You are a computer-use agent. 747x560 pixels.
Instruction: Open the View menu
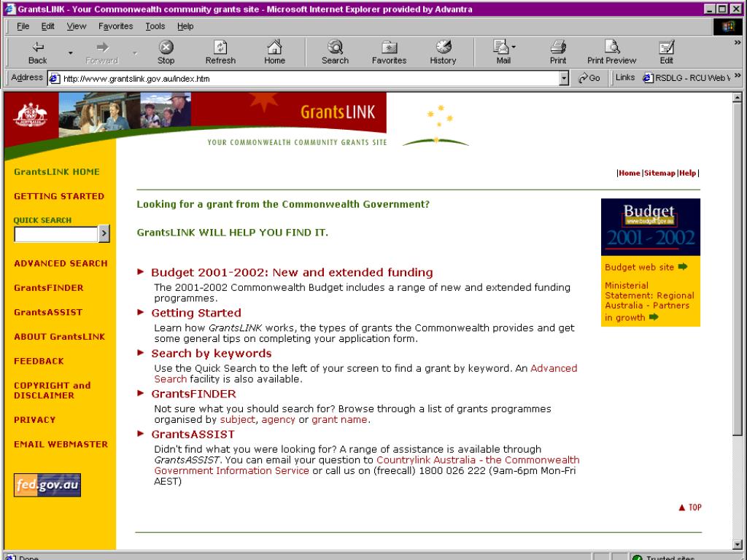pyautogui.click(x=76, y=26)
